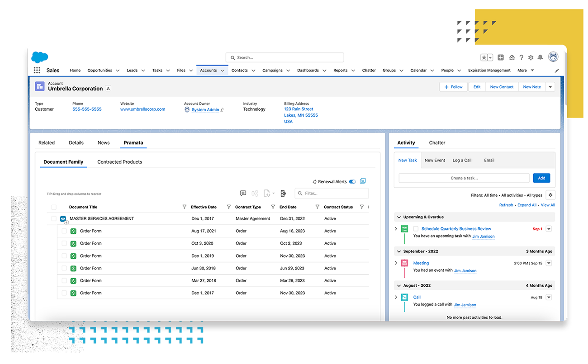This screenshot has width=588, height=364.
Task: Switch to the Chatter panel tab
Action: (437, 143)
